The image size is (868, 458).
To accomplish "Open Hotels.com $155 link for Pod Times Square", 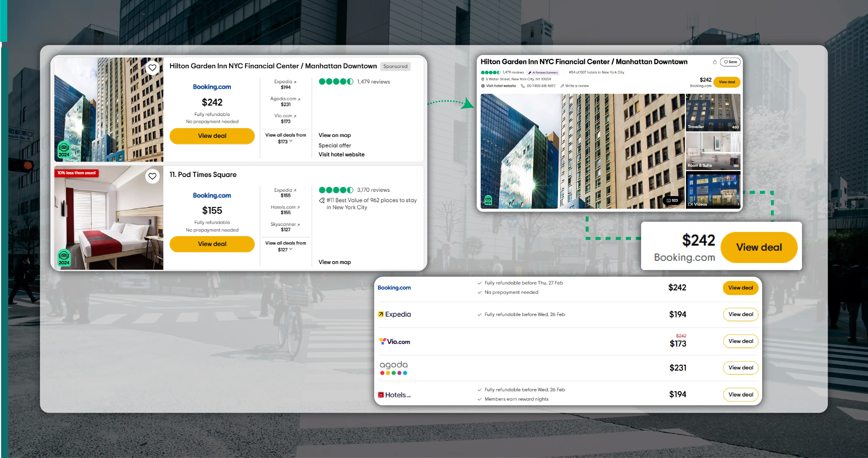I will 285,210.
